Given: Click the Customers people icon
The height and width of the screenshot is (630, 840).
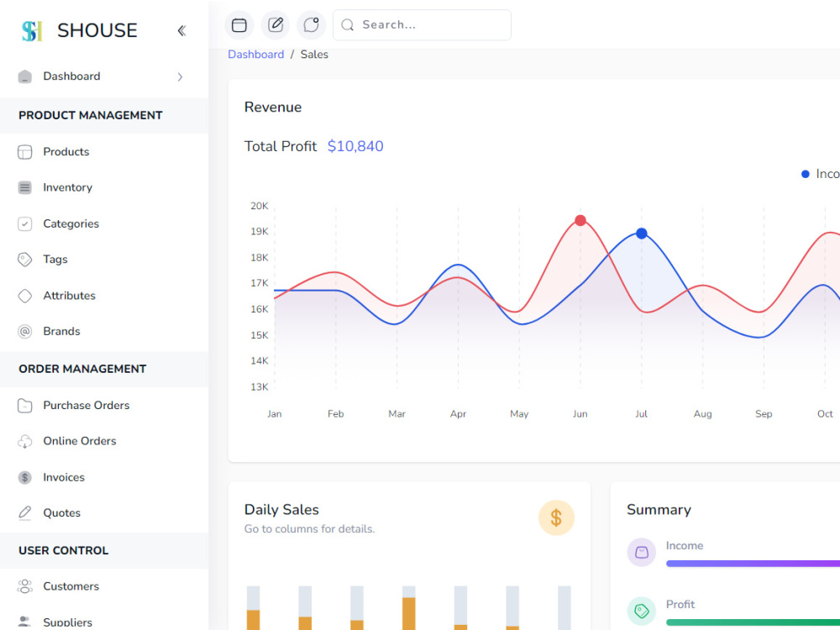Looking at the screenshot, I should [x=24, y=586].
